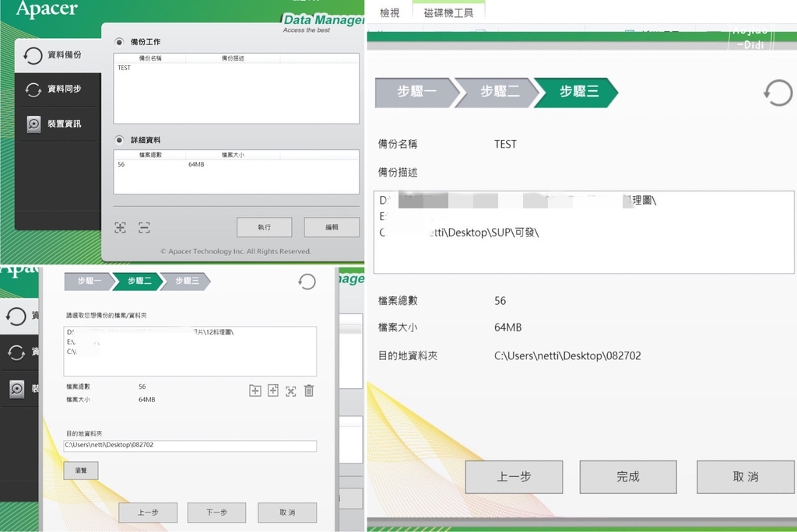Click the 56 file count in step-three window
The image size is (797, 532).
point(500,301)
